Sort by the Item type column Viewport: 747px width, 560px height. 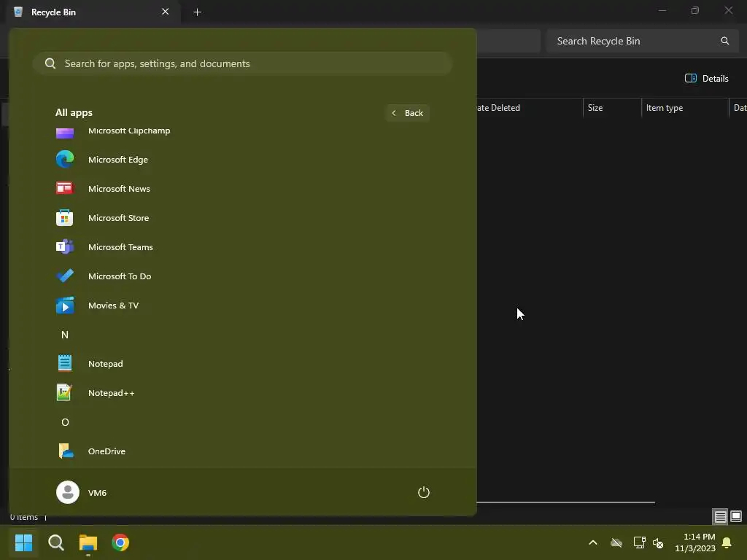pos(685,108)
